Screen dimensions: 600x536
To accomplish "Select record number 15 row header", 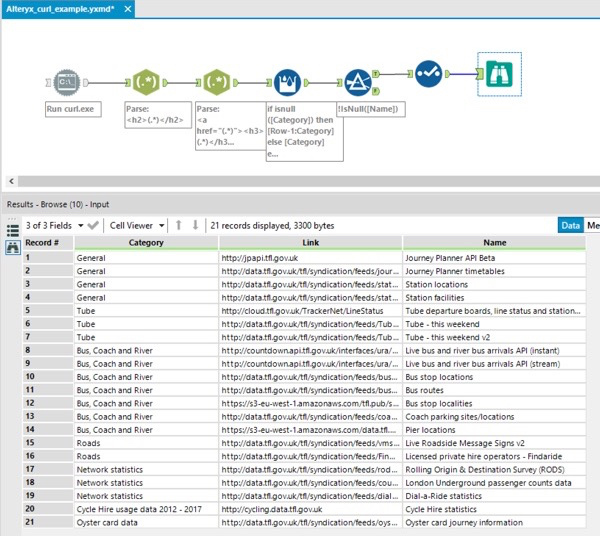I will [x=48, y=443].
